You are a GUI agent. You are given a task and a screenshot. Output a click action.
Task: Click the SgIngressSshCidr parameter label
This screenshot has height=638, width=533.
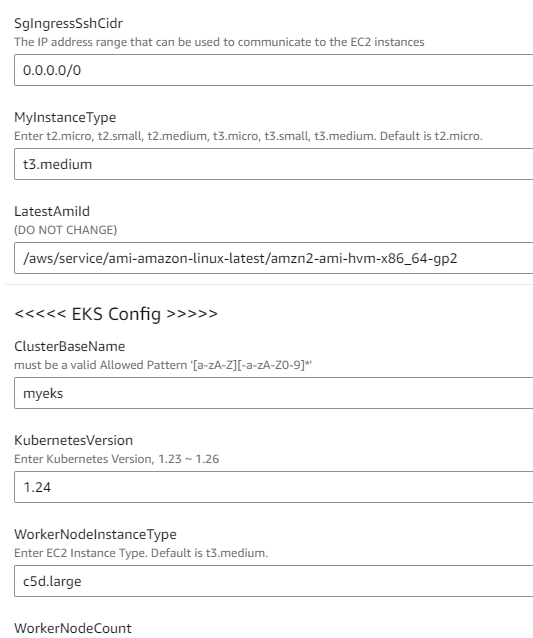coord(68,24)
